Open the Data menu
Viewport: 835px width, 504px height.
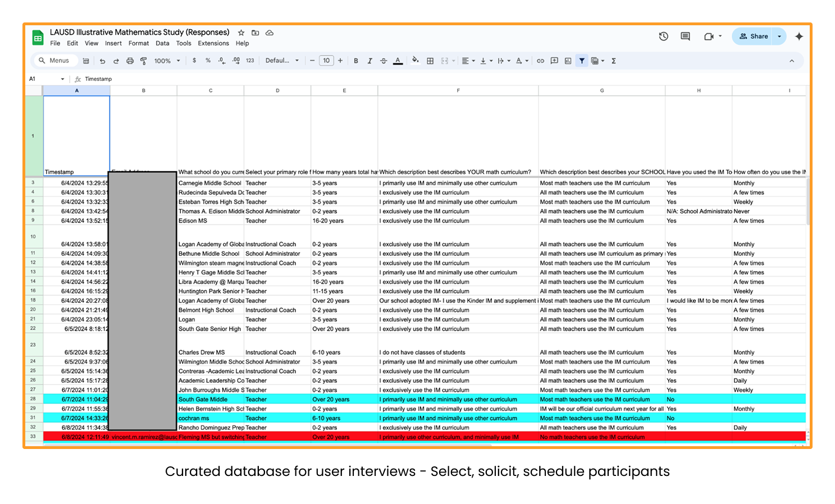click(162, 43)
